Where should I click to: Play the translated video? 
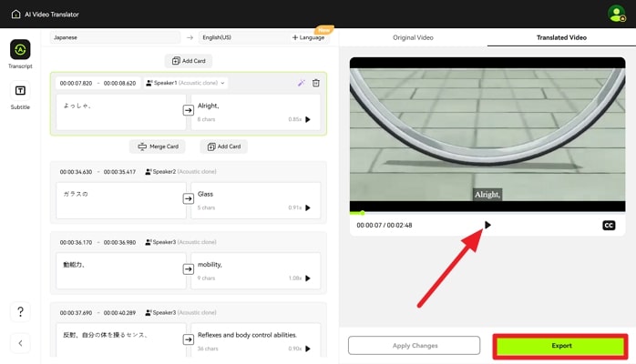coord(487,225)
